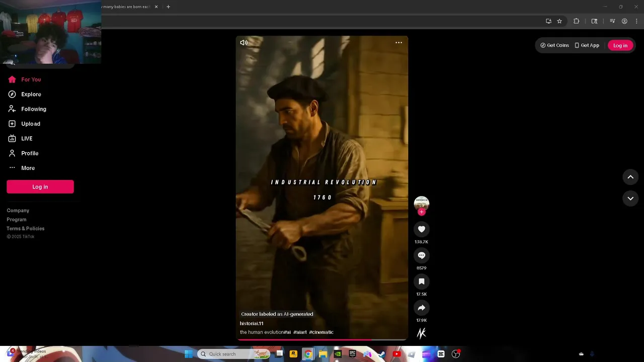Open comments via the speech bubble icon
644x362 pixels.
click(422, 255)
